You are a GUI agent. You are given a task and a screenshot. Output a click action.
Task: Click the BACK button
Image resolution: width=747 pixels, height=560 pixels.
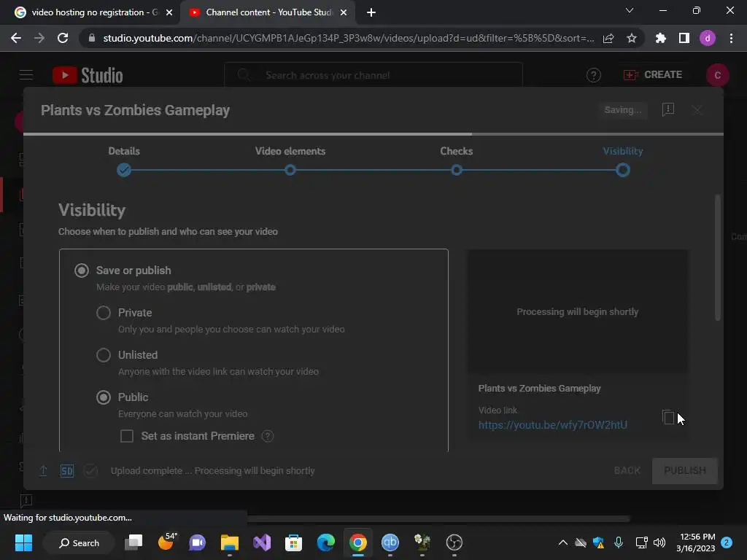(x=627, y=470)
